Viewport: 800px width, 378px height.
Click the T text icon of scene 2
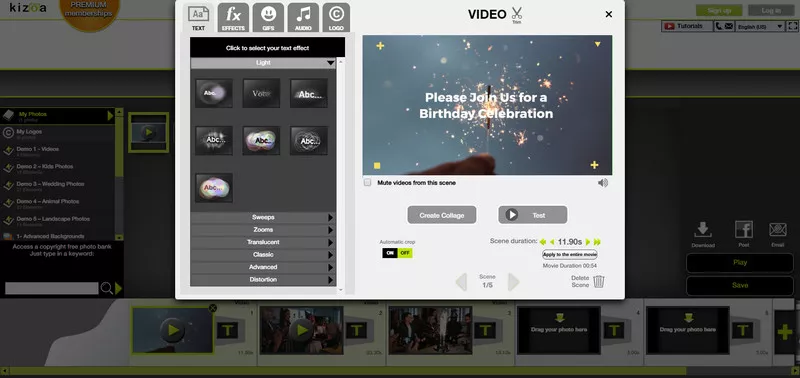point(357,331)
